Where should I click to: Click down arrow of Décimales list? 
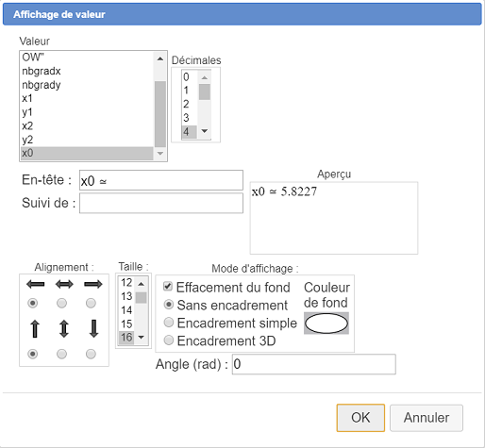(205, 131)
